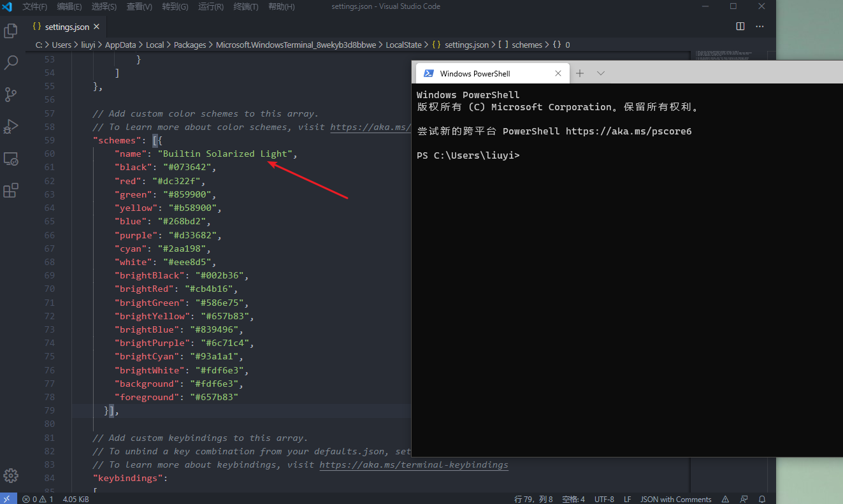The height and width of the screenshot is (504, 843).
Task: Open the 查看(V) menu
Action: click(139, 6)
